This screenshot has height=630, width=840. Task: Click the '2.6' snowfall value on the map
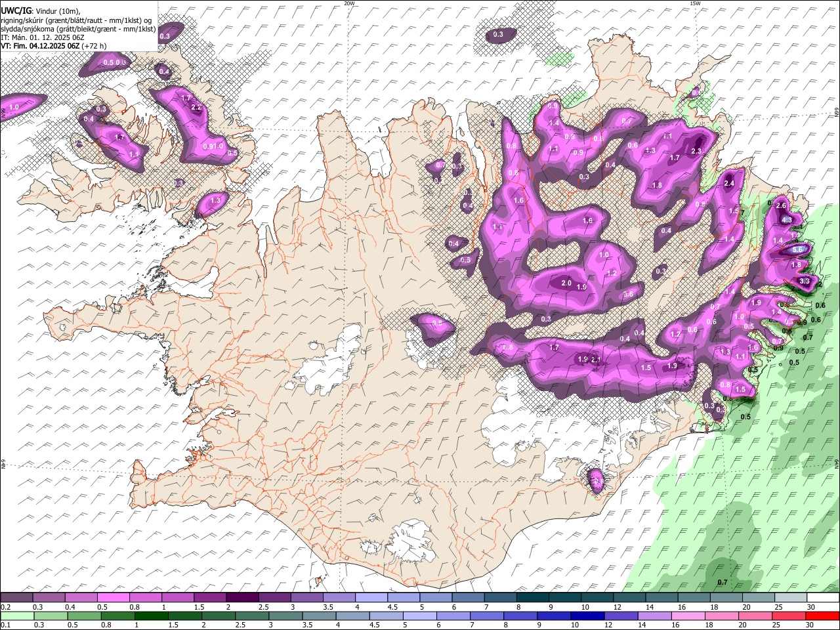[781, 206]
